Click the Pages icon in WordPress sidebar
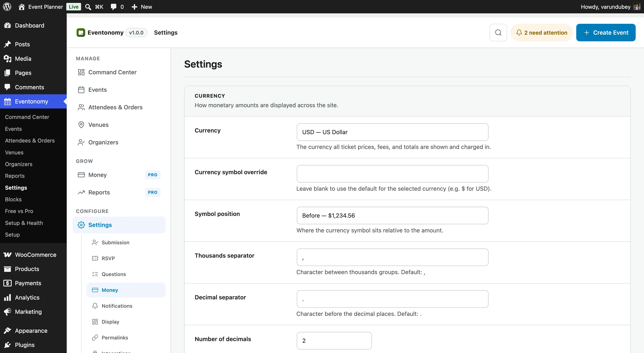The image size is (644, 353). 8,73
